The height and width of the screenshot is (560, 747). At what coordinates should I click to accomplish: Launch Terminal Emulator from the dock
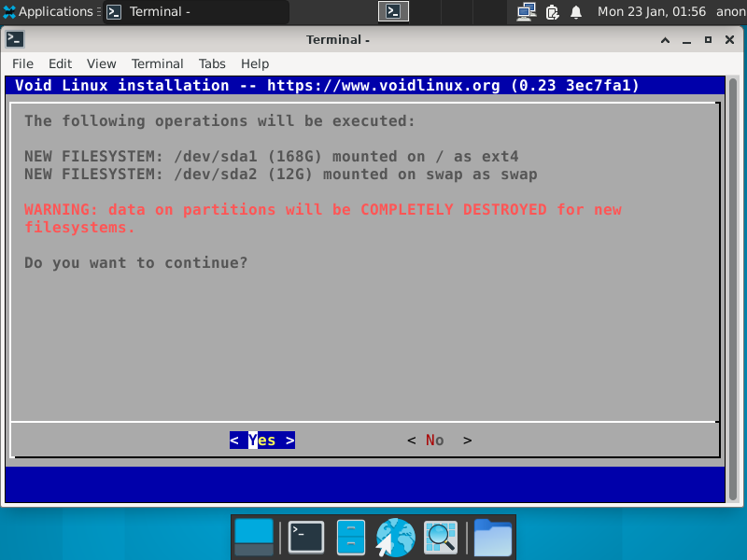(306, 538)
